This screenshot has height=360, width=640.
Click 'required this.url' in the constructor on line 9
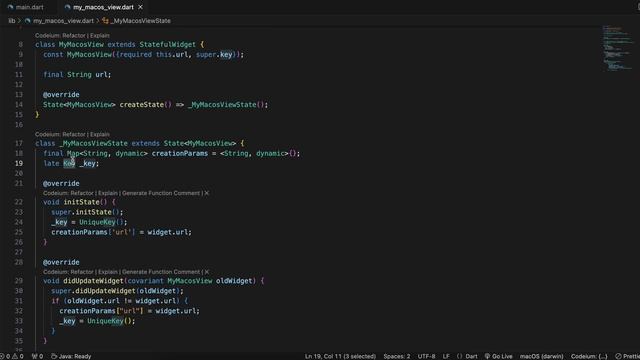coord(152,55)
